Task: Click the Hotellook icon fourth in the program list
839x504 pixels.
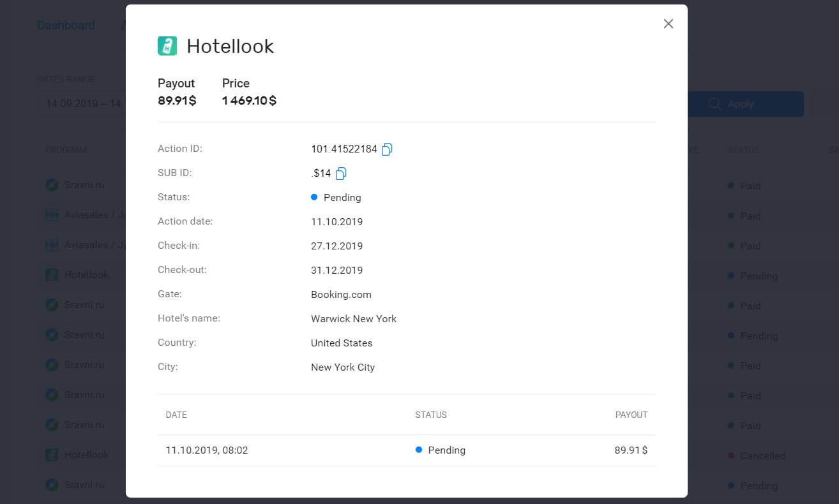Action: 52,274
